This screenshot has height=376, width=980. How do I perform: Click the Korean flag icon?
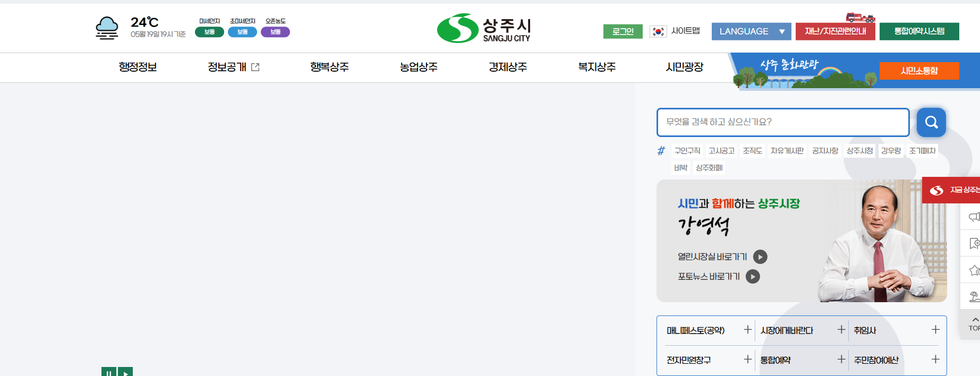[658, 31]
